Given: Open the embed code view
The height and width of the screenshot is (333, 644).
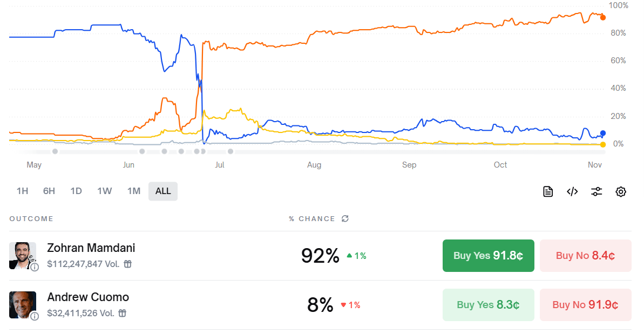Looking at the screenshot, I should 572,191.
